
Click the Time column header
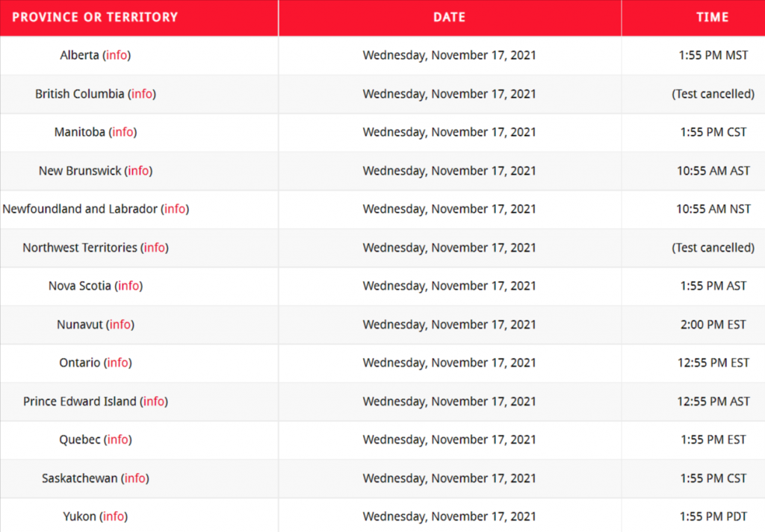(712, 17)
